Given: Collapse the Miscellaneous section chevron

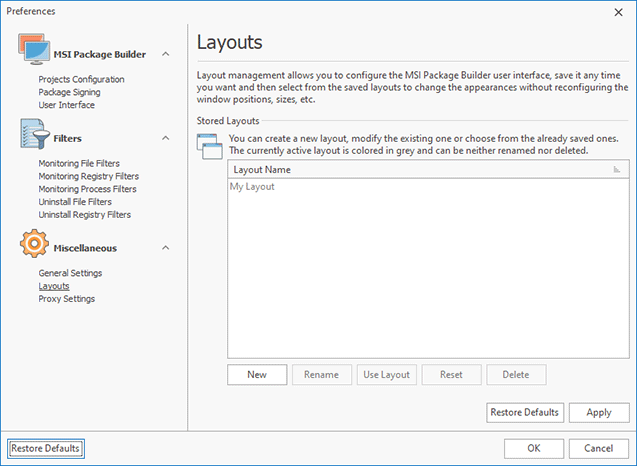Looking at the screenshot, I should click(165, 248).
